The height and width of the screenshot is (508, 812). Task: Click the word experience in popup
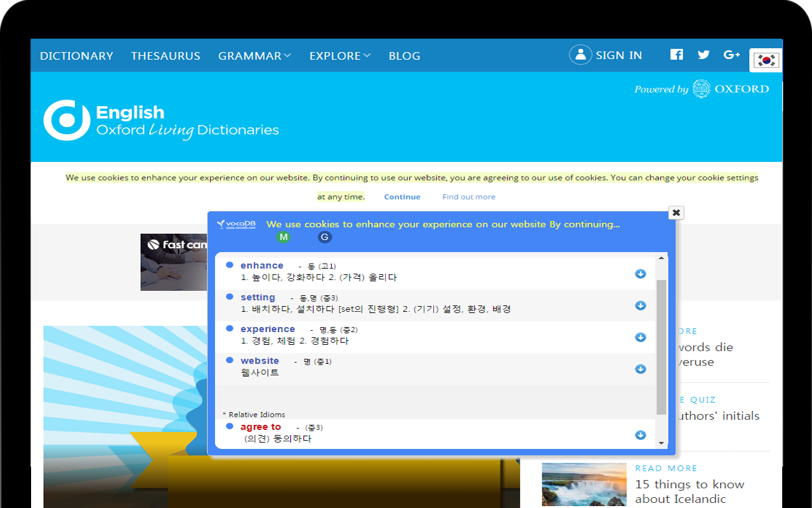coord(268,329)
